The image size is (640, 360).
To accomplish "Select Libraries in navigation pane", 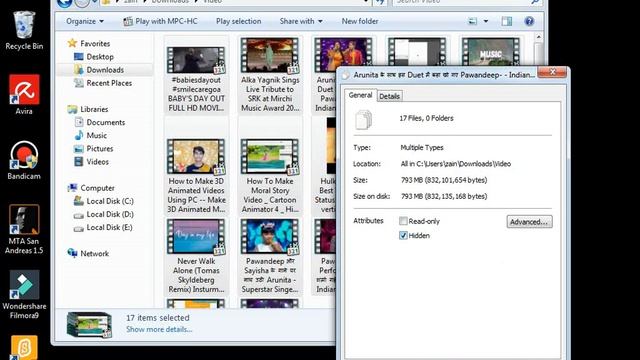I will pyautogui.click(x=94, y=109).
